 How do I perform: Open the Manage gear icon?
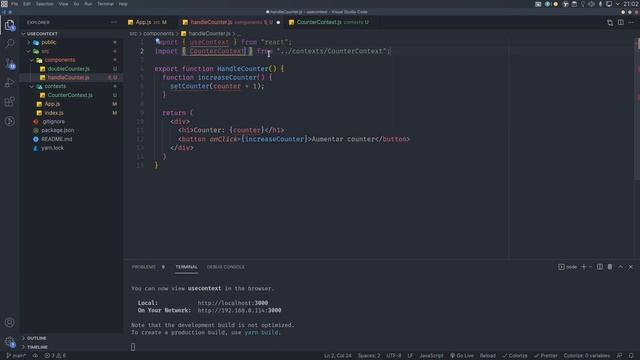[10, 342]
